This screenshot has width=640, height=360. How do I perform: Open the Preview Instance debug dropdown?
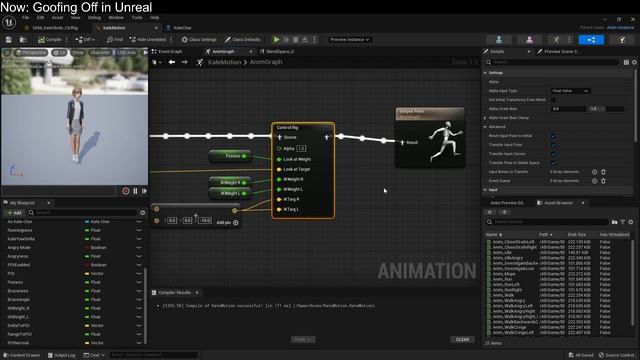point(350,40)
